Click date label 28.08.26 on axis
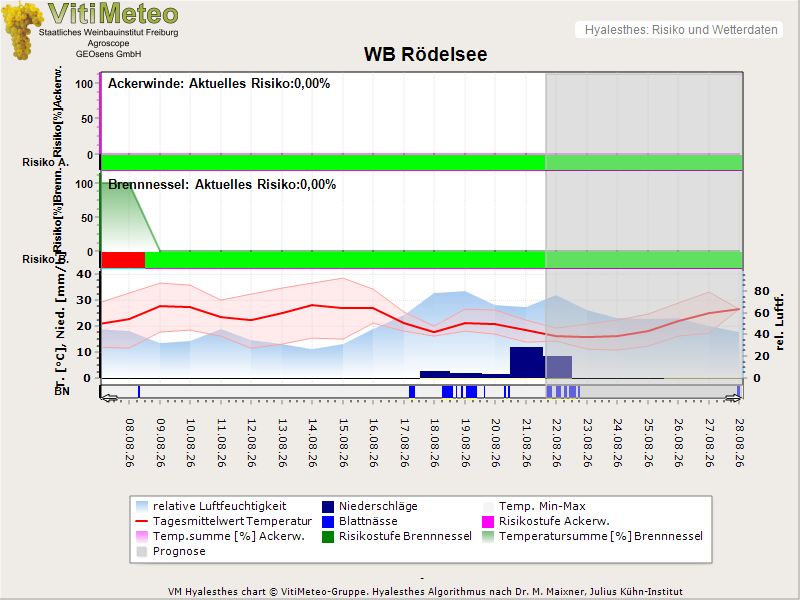Screen dimensions: 800x600 tap(739, 443)
